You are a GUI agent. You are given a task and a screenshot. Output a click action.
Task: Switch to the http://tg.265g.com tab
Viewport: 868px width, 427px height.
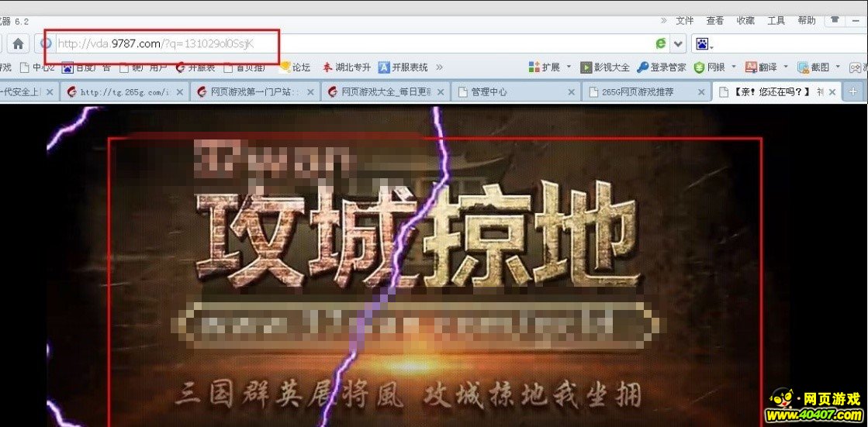pyautogui.click(x=124, y=91)
